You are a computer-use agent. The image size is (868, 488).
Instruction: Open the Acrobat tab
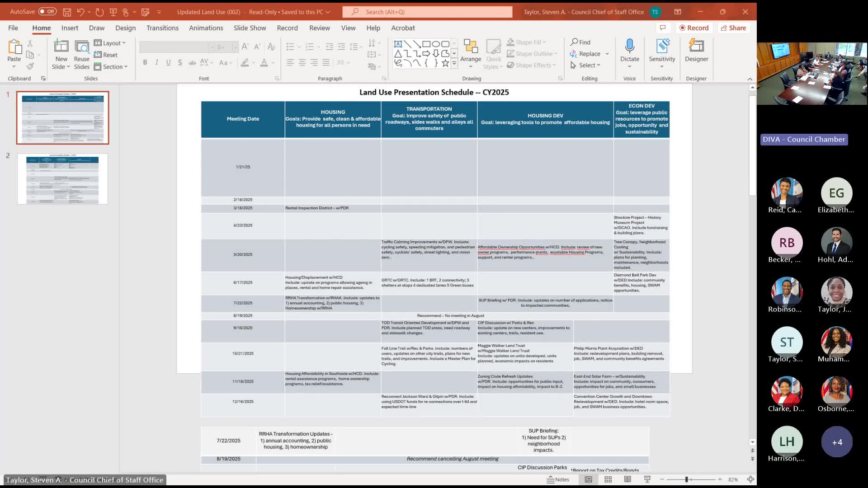click(x=403, y=28)
